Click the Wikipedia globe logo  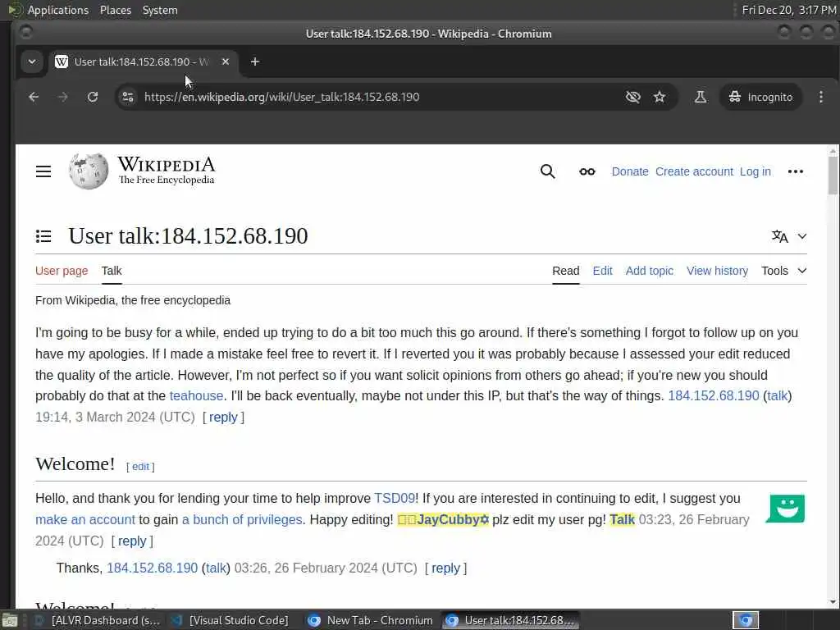[x=89, y=171]
